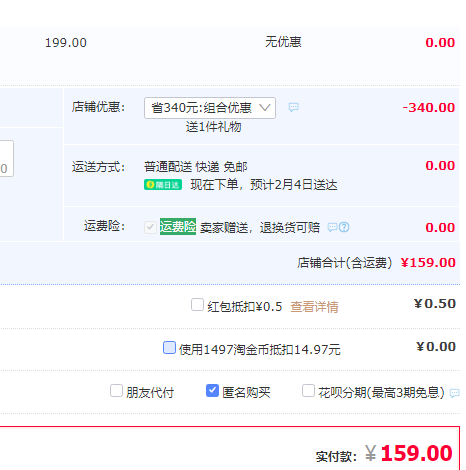
Task: Click the green 运费险 label icon
Action: point(178,227)
